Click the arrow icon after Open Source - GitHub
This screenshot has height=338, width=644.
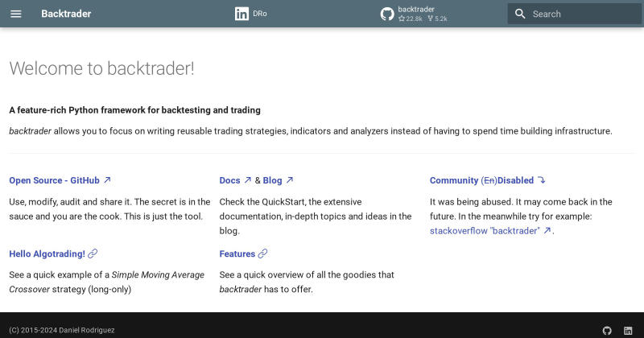pos(107,180)
